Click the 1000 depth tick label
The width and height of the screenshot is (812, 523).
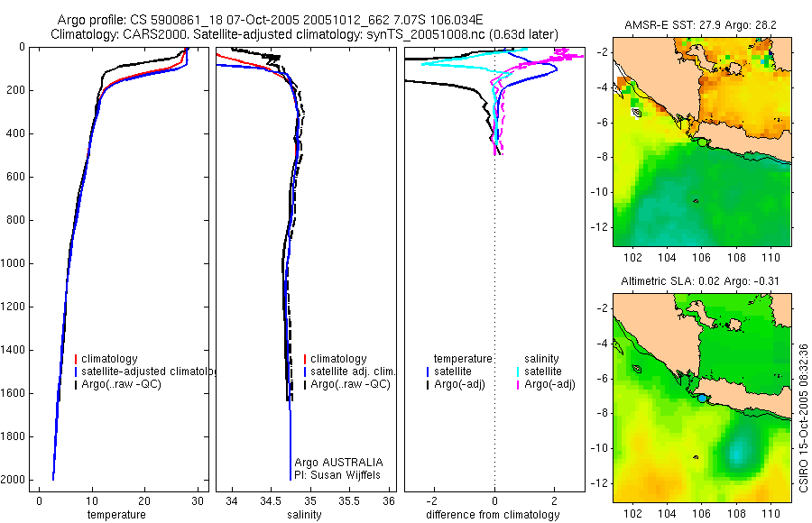(14, 263)
